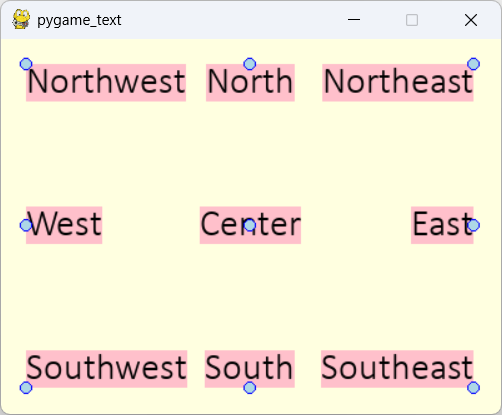Click the East text label
The image size is (502, 415).
(x=442, y=225)
